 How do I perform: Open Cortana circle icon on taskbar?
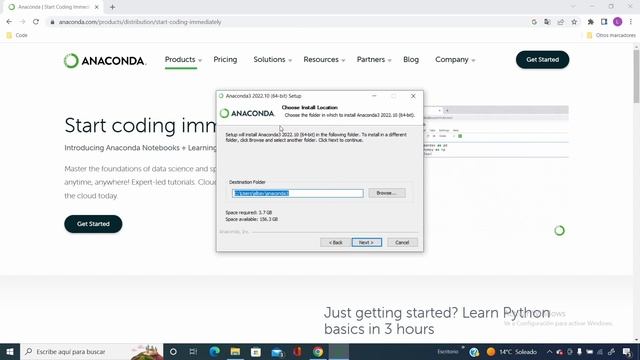click(173, 351)
